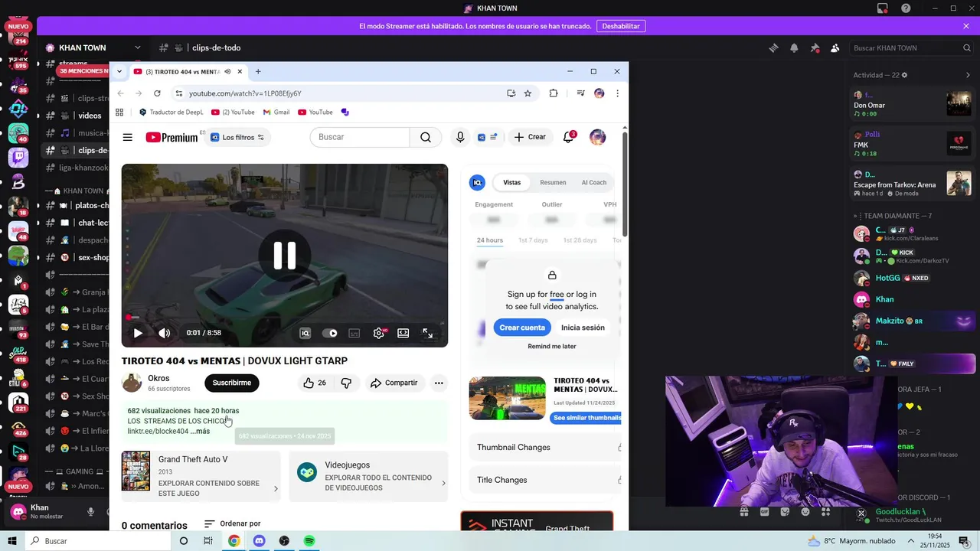The image size is (980, 551).
Task: Open the videos channel in Discord
Action: click(90, 116)
